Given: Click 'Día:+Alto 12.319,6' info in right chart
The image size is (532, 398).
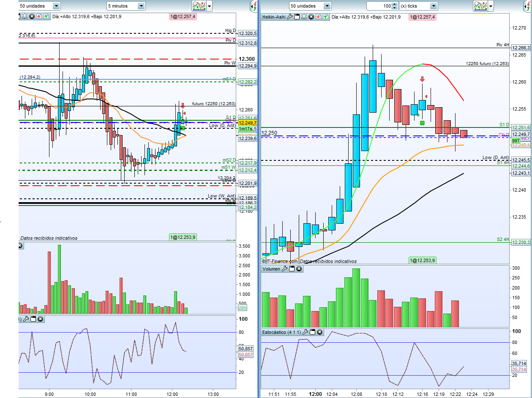Looking at the screenshot, I should (352, 17).
